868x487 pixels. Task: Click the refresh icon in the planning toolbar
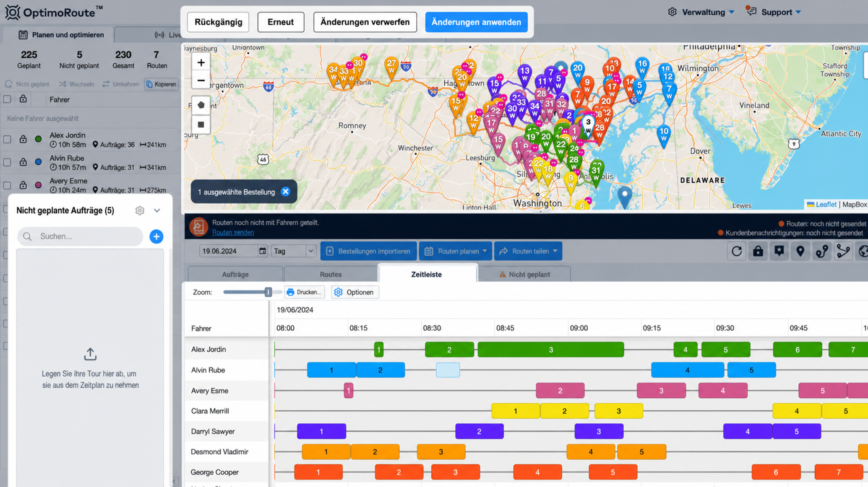pyautogui.click(x=737, y=251)
